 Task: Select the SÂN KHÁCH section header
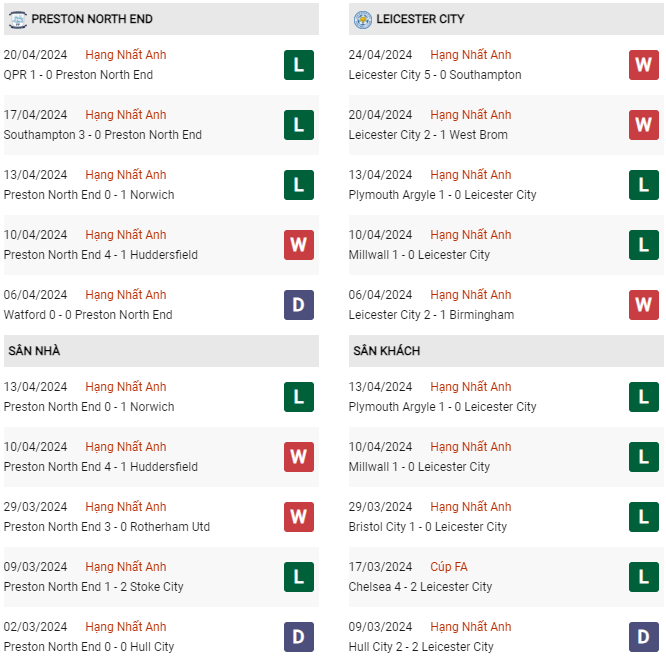[386, 351]
